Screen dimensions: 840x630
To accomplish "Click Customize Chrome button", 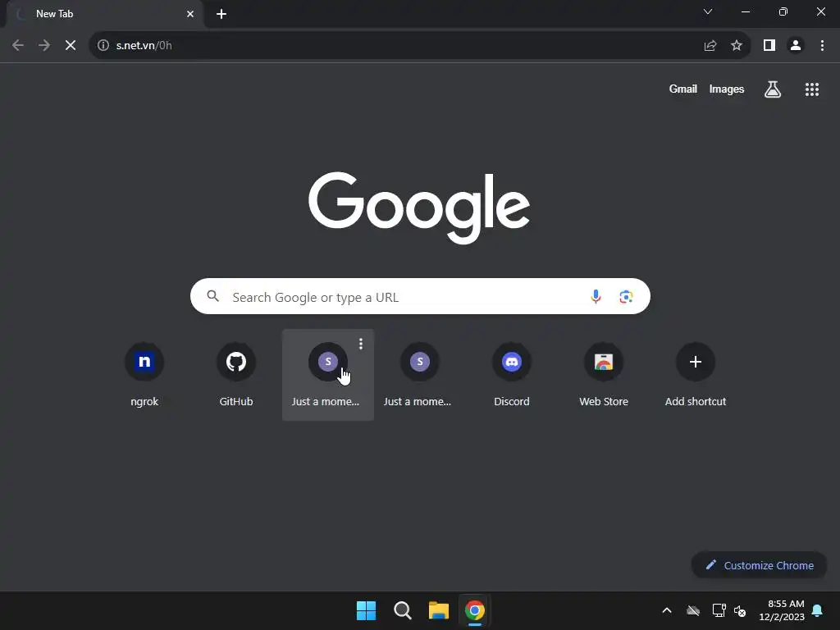I will point(759,565).
